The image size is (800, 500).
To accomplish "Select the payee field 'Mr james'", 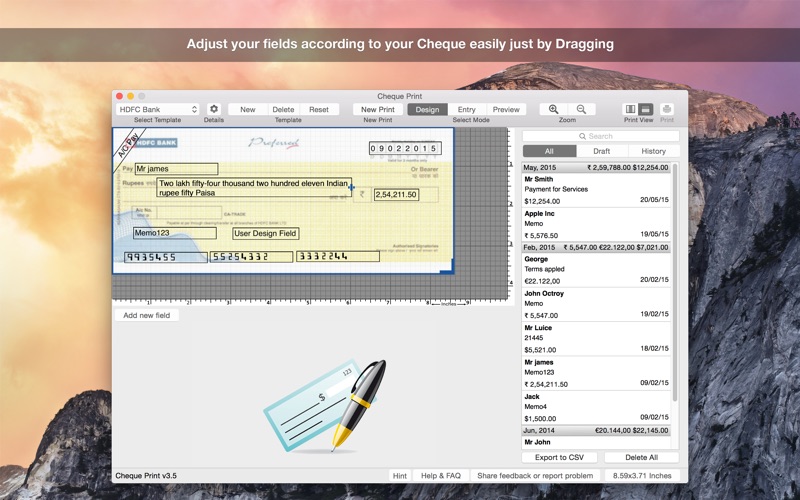I will tap(177, 169).
